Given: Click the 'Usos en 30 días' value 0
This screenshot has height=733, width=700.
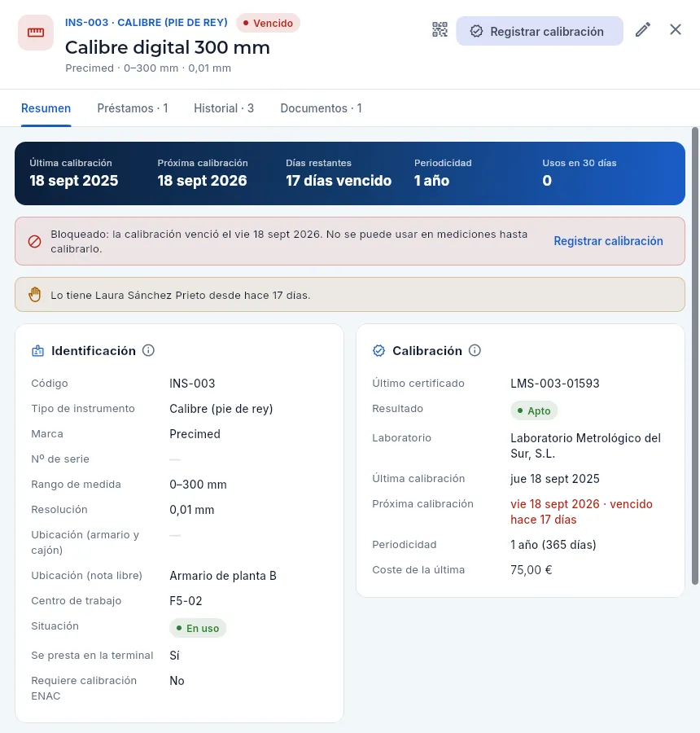Looking at the screenshot, I should (x=547, y=181).
